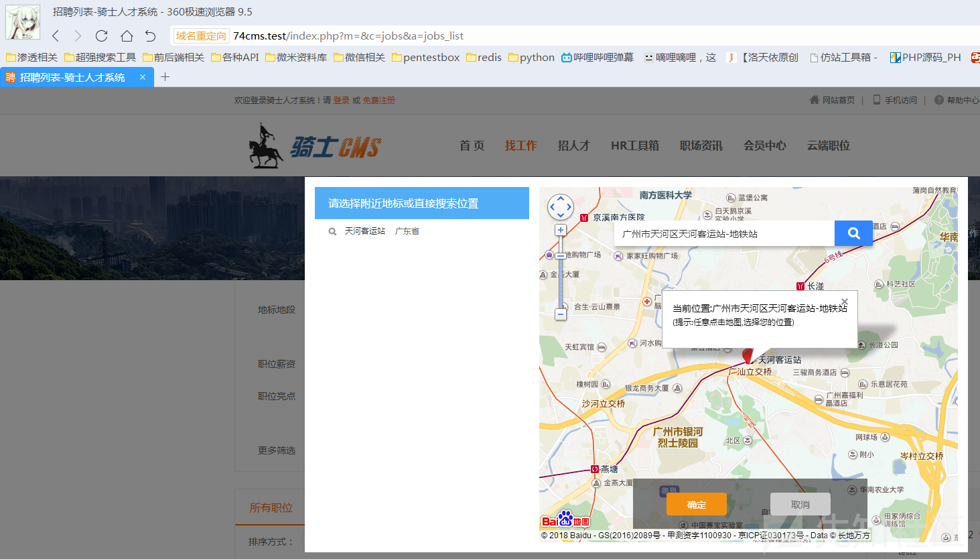Open the 仿站工具箱 bookmark
The height and width of the screenshot is (559, 980).
(843, 58)
